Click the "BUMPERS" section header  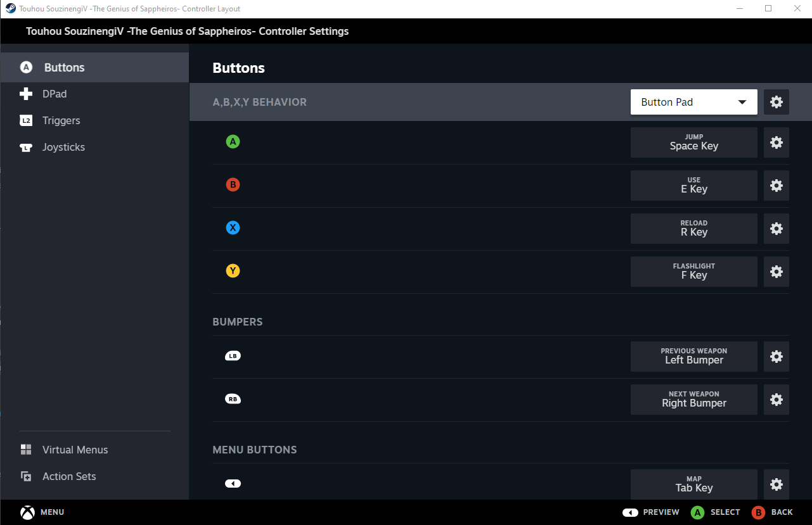[238, 322]
